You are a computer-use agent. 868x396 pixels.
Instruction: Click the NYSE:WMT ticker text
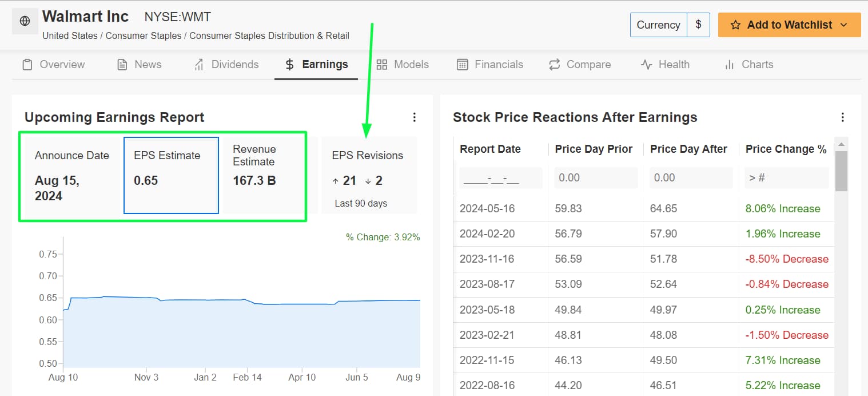(x=178, y=17)
